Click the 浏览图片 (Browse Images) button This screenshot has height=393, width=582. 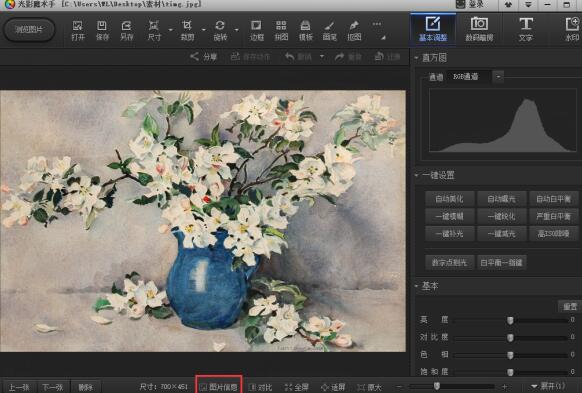pyautogui.click(x=29, y=30)
